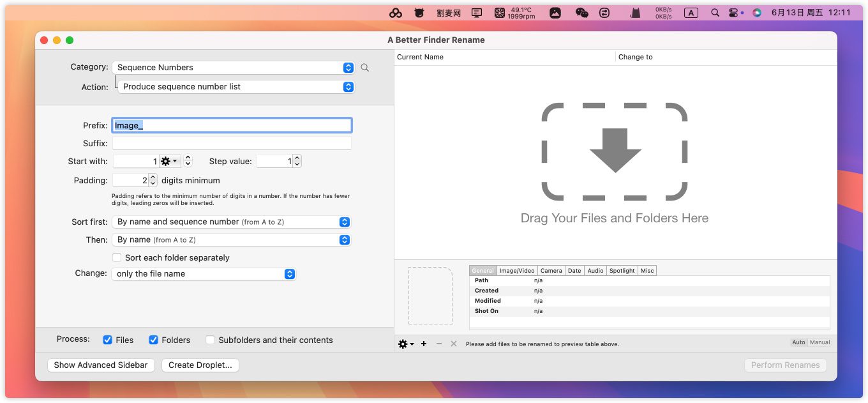Open the gear actions menu below preview table
This screenshot has height=403, width=868.
(406, 344)
